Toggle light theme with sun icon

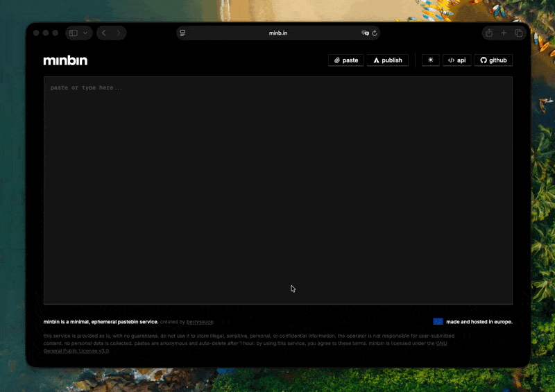[430, 60]
